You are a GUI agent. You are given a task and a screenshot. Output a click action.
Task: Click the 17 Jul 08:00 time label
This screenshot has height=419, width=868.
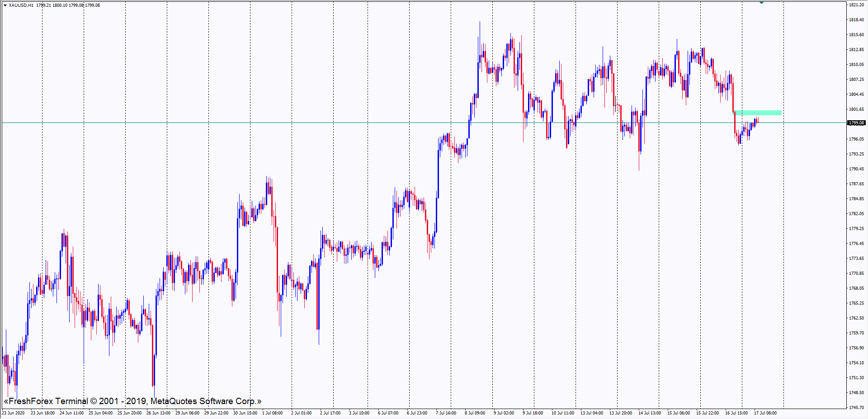765,413
